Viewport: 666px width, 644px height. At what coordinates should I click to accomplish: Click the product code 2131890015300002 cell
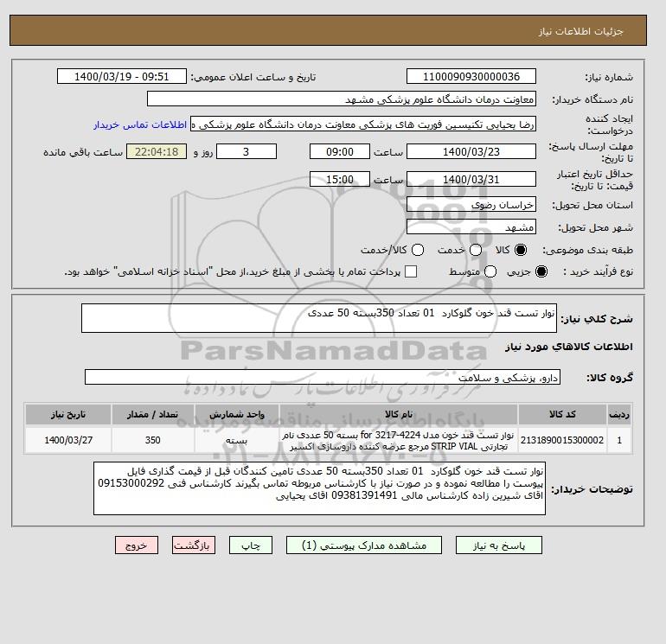(562, 440)
